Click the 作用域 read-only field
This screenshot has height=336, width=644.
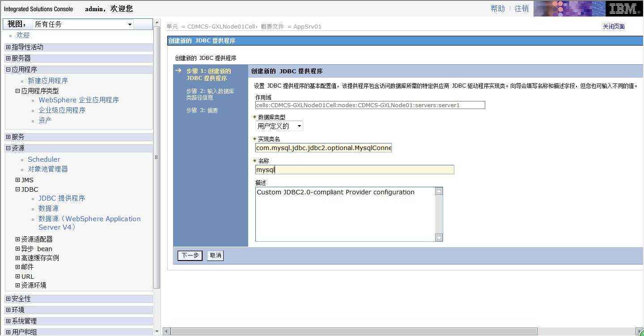coord(370,105)
